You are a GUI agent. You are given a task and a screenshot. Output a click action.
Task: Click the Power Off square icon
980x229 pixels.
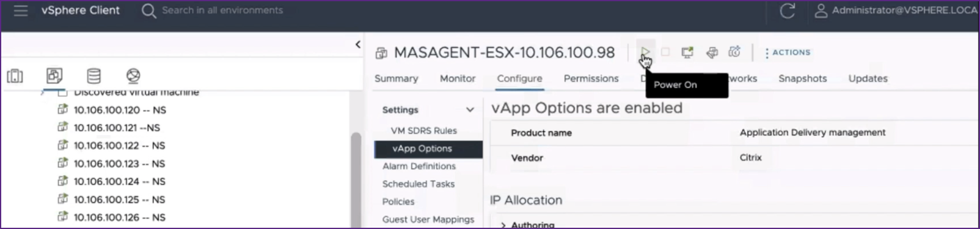point(665,52)
